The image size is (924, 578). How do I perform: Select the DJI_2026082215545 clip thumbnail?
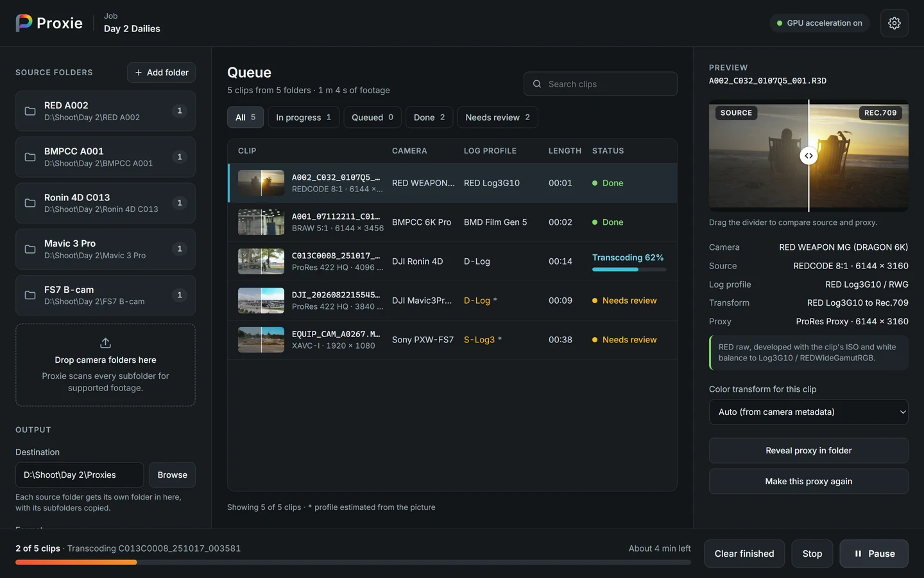(x=261, y=301)
